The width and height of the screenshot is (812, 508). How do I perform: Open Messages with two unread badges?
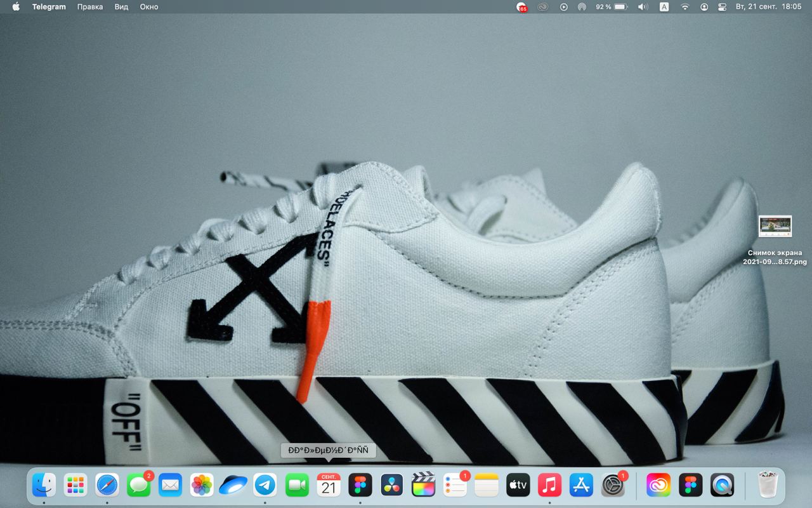tap(139, 485)
